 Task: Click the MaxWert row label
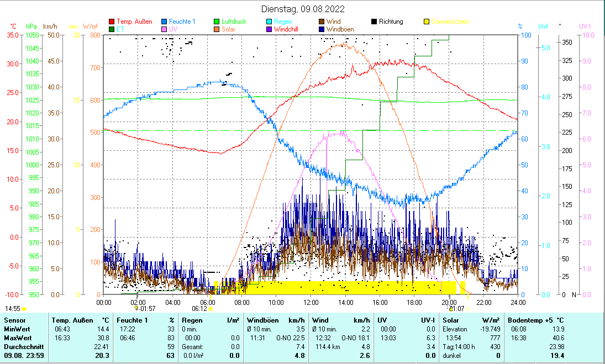[18, 338]
